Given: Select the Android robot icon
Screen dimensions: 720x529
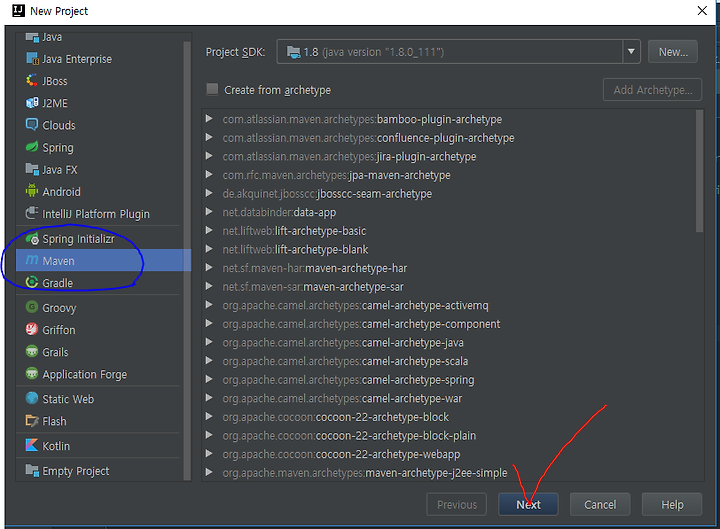Looking at the screenshot, I should (32, 191).
